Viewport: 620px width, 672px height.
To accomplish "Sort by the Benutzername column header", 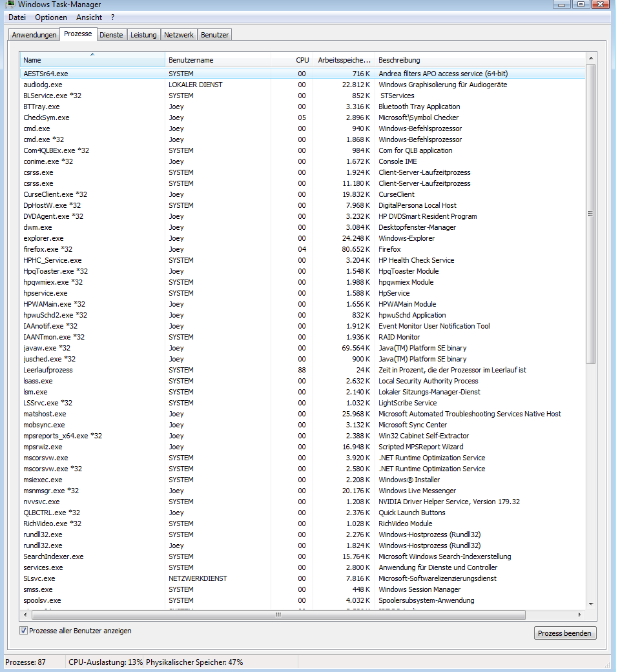I will (x=218, y=60).
